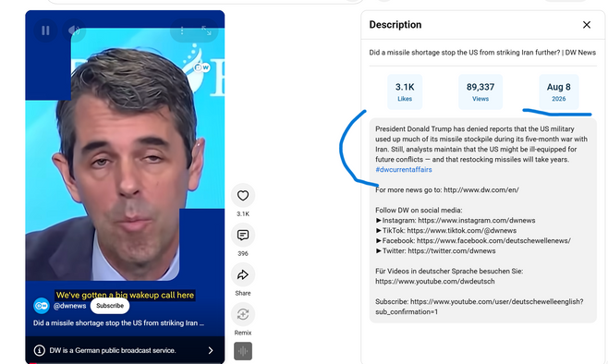Open comments showing 396
Viewport: 608px width, 364px height.
[x=243, y=235]
